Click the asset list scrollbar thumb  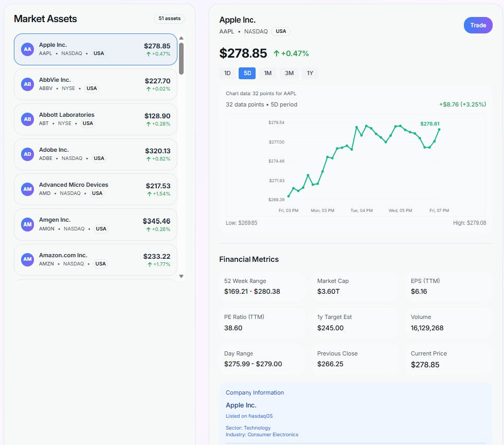coord(181,59)
